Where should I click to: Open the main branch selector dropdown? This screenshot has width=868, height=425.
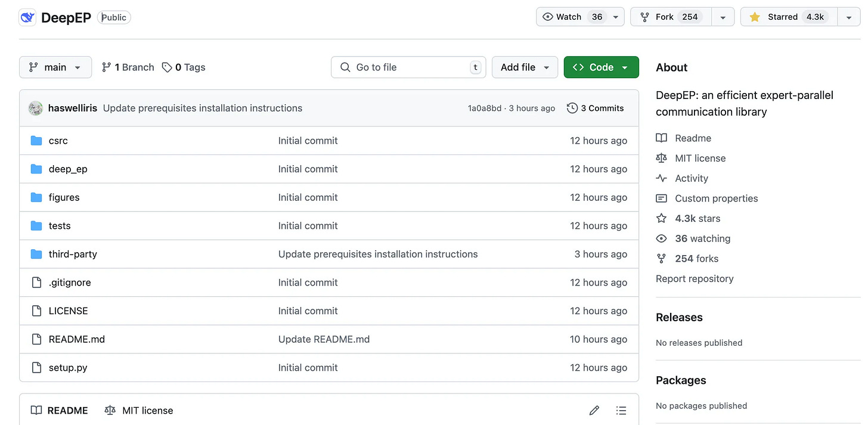click(55, 67)
